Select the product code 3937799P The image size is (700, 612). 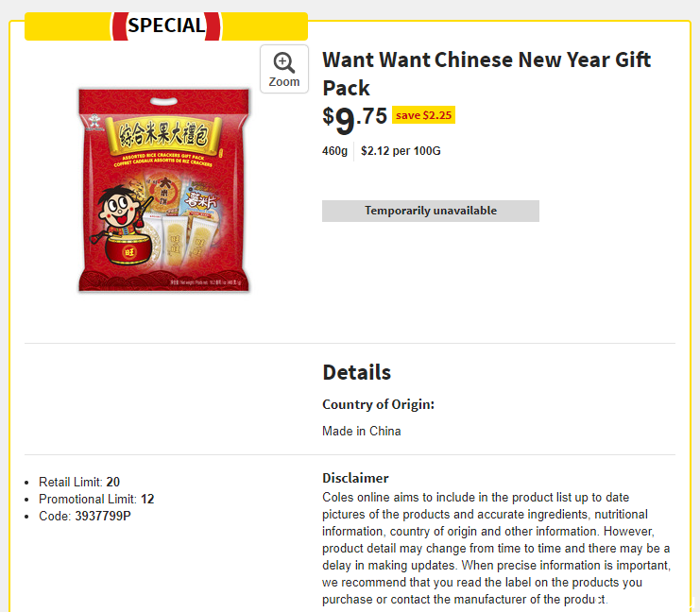pyautogui.click(x=103, y=516)
